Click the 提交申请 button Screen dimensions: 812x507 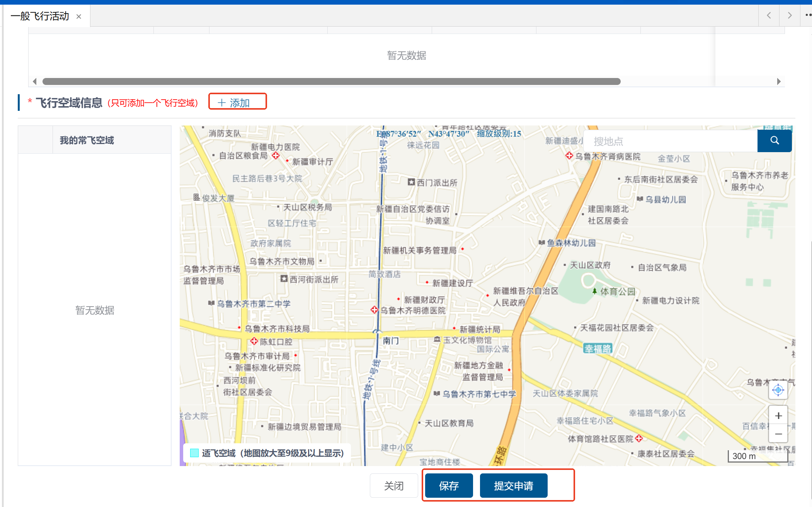tap(513, 486)
